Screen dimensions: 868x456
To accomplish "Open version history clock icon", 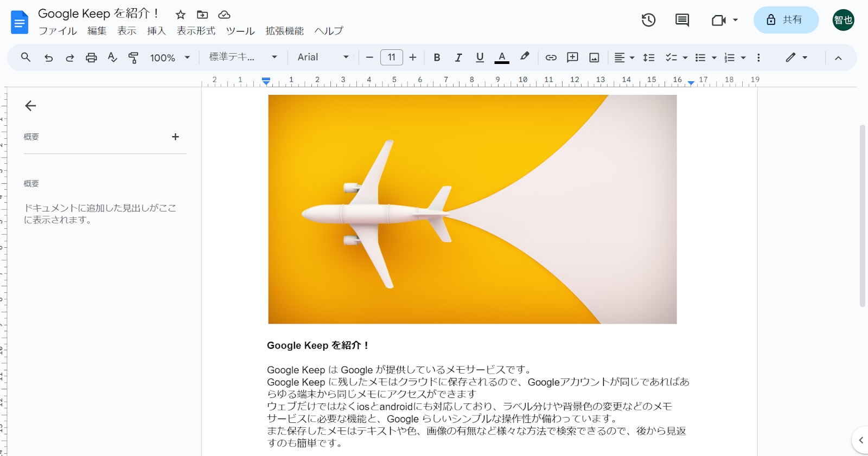I will 648,20.
